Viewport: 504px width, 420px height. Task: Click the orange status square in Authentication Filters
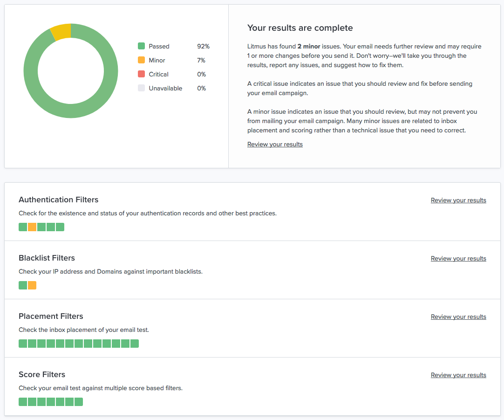point(32,227)
